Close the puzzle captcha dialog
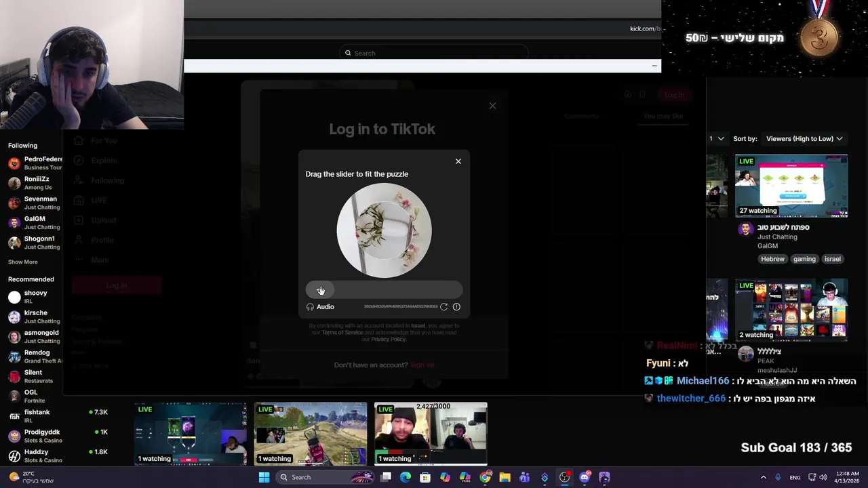The image size is (868, 488). (458, 161)
